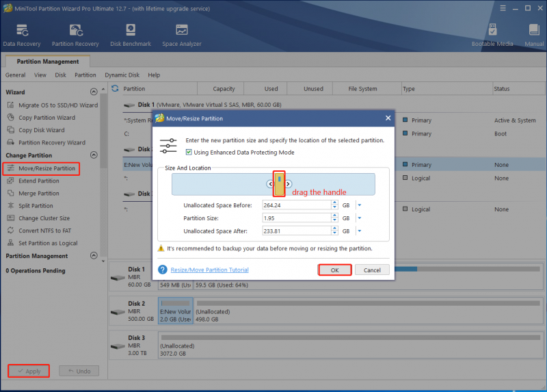
Task: Confirm the resize with OK
Action: tap(334, 270)
